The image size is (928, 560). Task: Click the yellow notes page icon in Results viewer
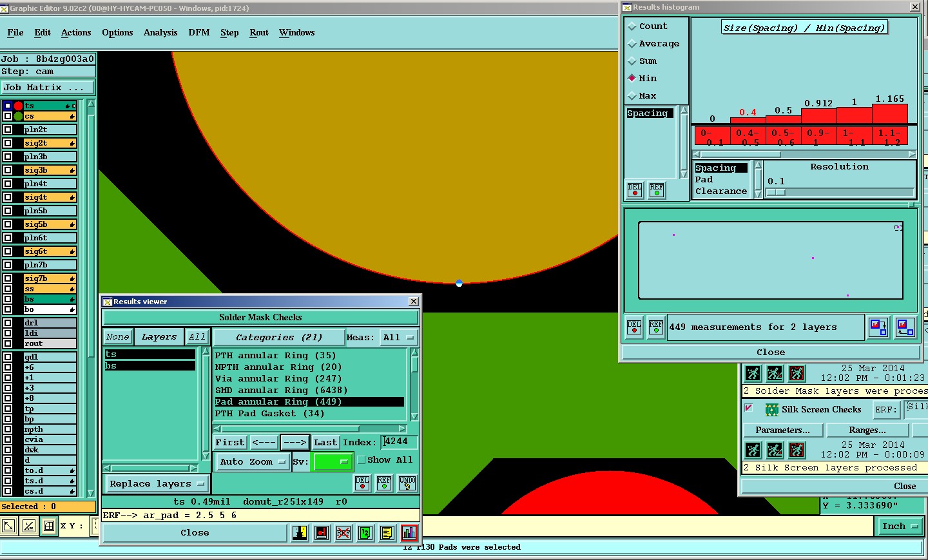tap(387, 533)
